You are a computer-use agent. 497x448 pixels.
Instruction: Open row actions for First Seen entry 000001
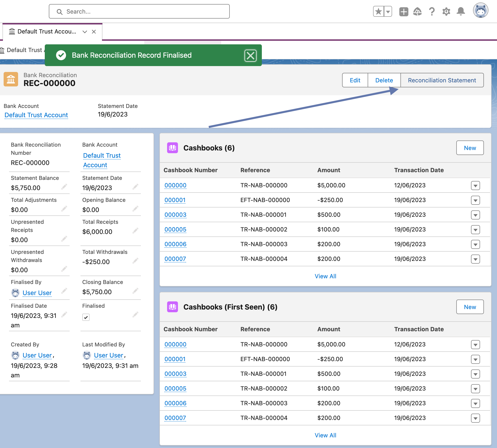pos(475,359)
